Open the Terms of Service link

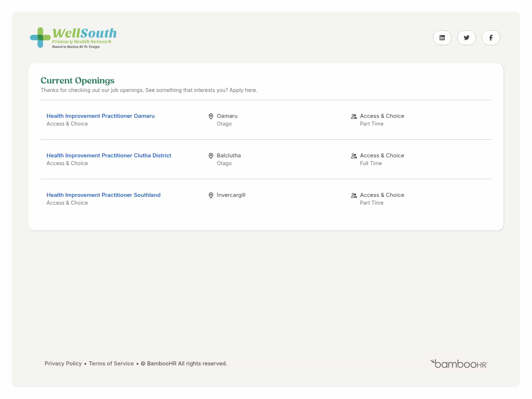pos(111,364)
